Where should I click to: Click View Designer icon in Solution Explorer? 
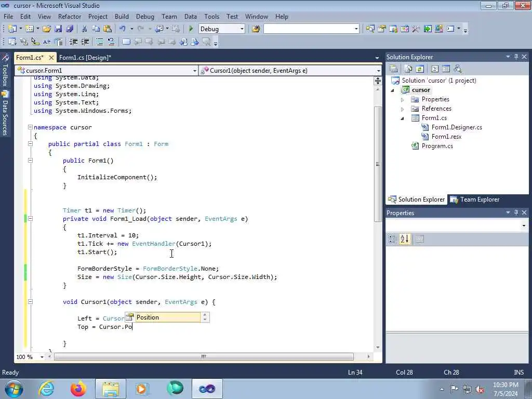[x=446, y=69]
